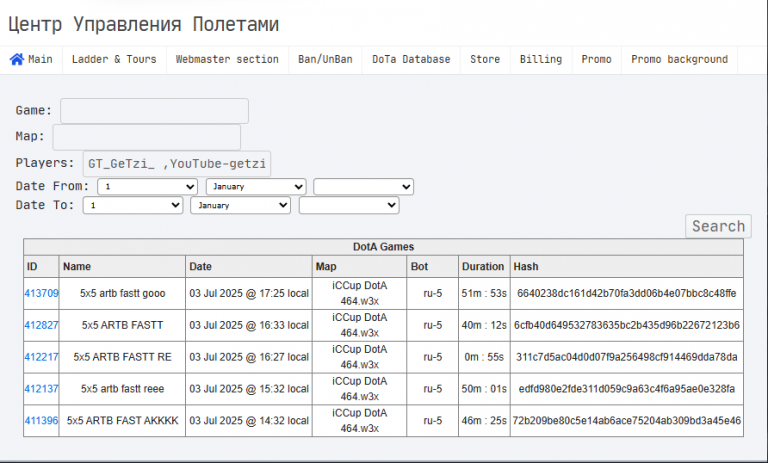
Task: Click hash starting with 6cfb40d64953
Action: point(626,325)
